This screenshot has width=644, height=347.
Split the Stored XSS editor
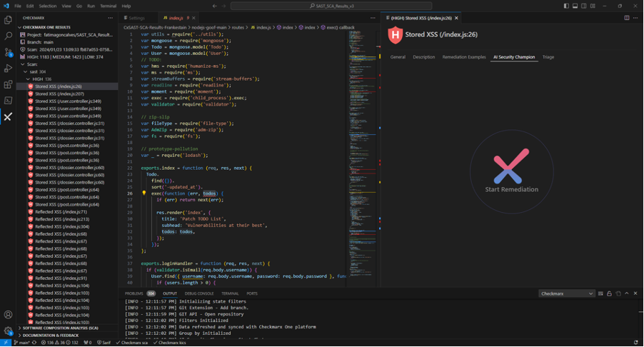click(627, 18)
